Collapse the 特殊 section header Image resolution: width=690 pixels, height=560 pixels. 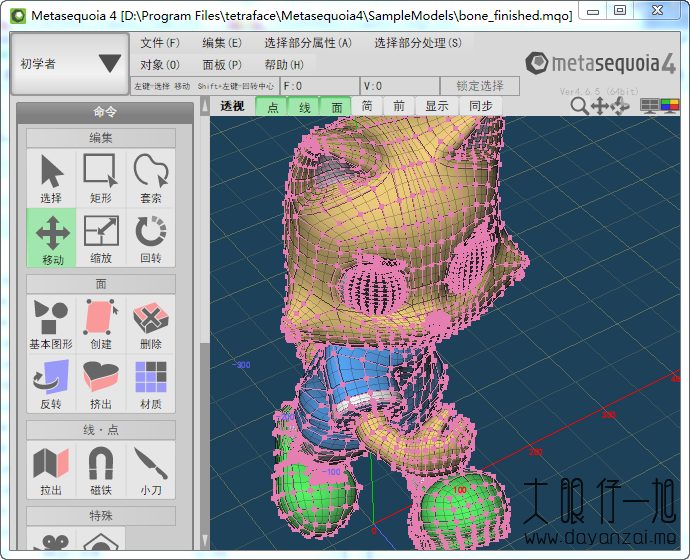coord(101,516)
